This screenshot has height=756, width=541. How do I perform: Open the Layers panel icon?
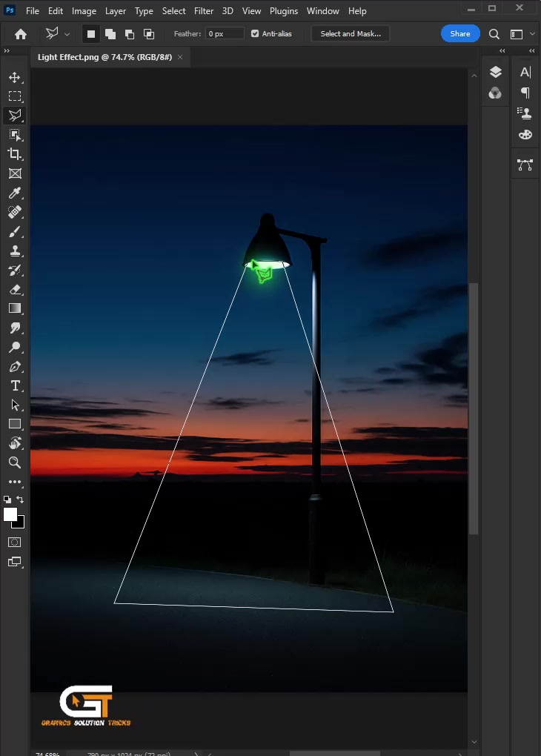click(x=495, y=73)
